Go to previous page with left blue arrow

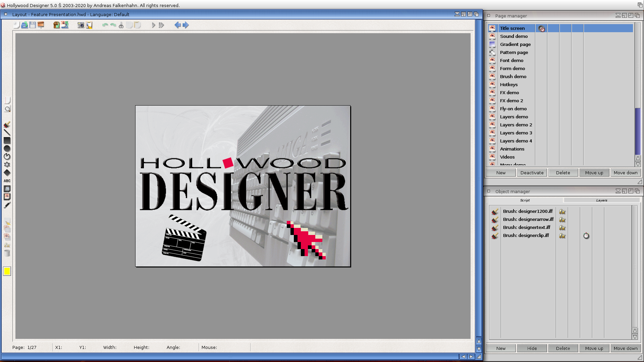[x=177, y=25]
